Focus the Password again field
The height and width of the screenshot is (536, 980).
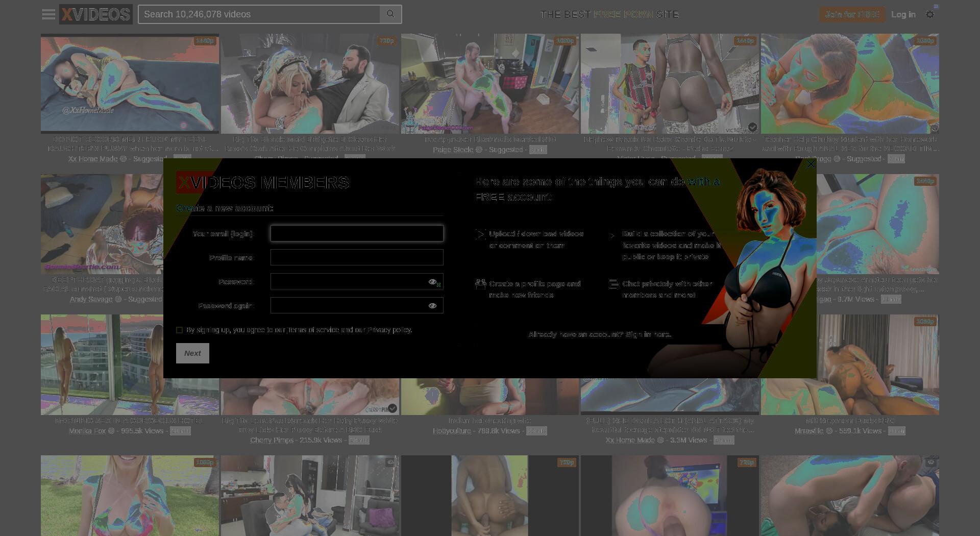[357, 305]
